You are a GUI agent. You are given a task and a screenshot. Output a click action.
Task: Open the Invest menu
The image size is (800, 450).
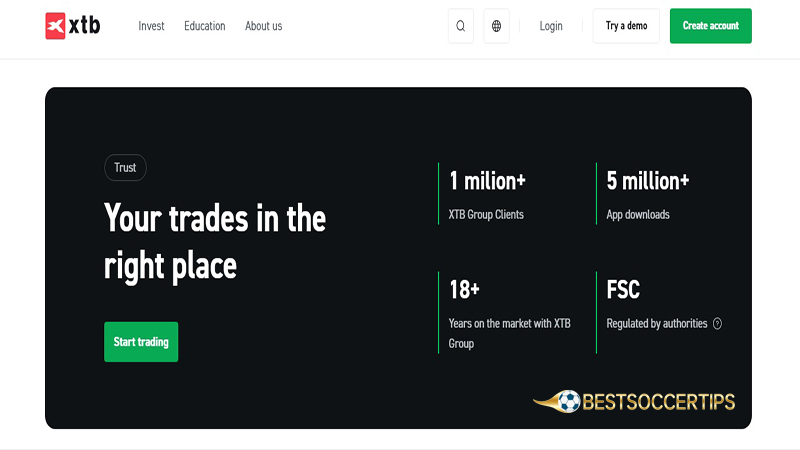tap(151, 26)
